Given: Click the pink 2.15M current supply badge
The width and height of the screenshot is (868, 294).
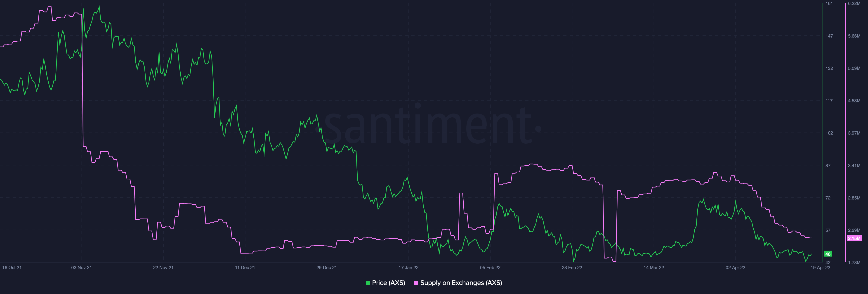Looking at the screenshot, I should [854, 238].
